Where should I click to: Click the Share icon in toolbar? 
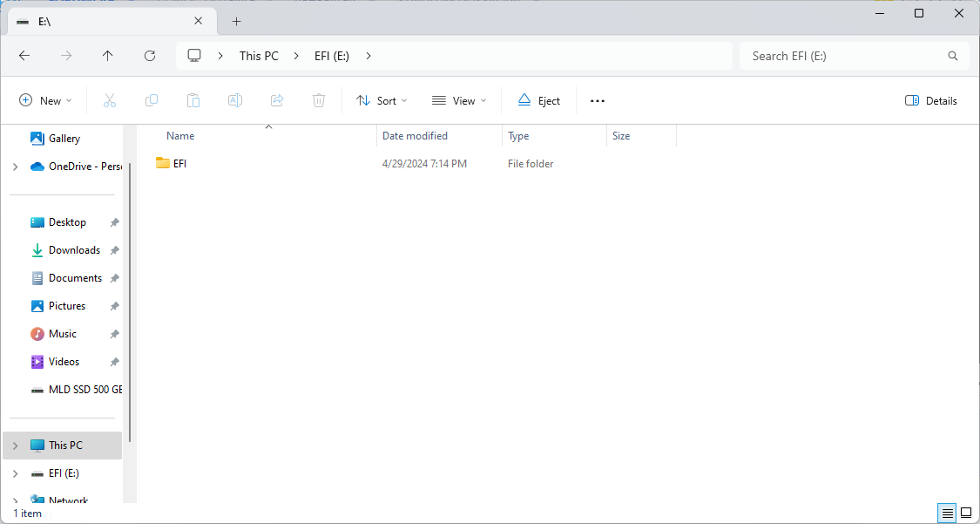click(x=277, y=101)
